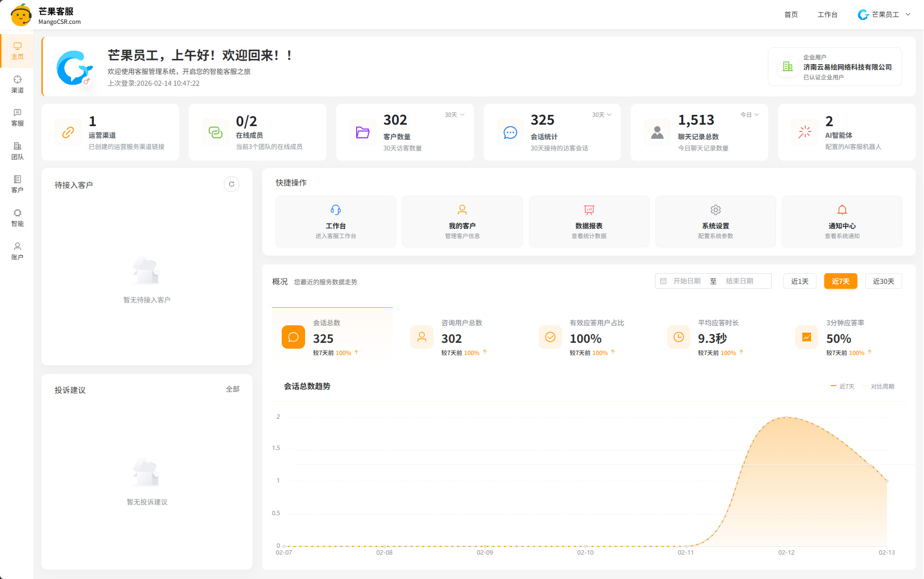This screenshot has width=924, height=579.
Task: Go to 团队 team sidebar section
Action: coord(17,151)
